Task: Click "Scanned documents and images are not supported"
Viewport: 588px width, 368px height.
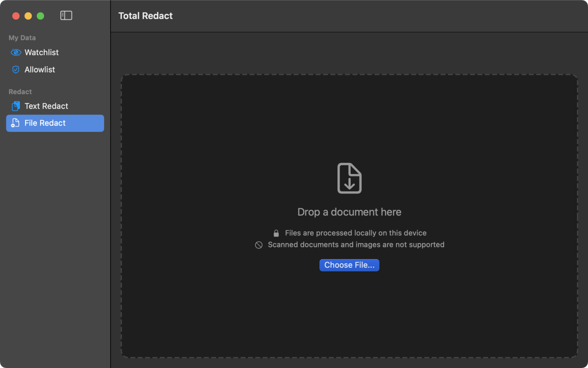Action: pyautogui.click(x=356, y=245)
